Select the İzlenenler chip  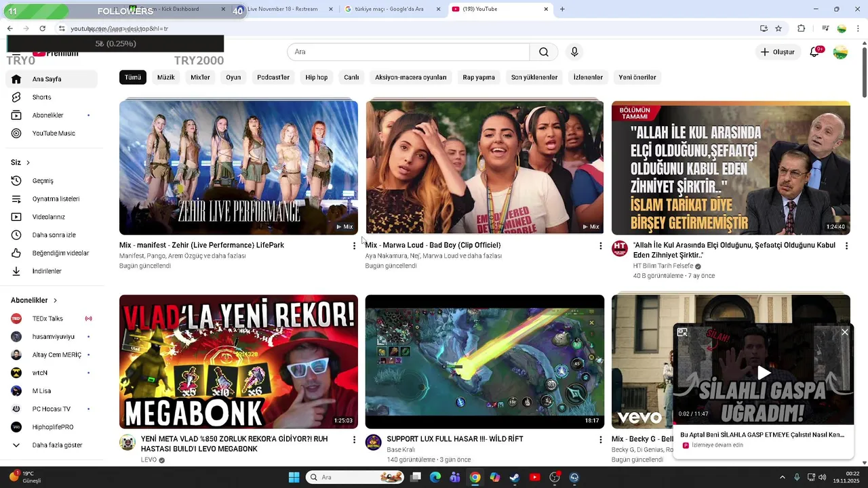(588, 77)
